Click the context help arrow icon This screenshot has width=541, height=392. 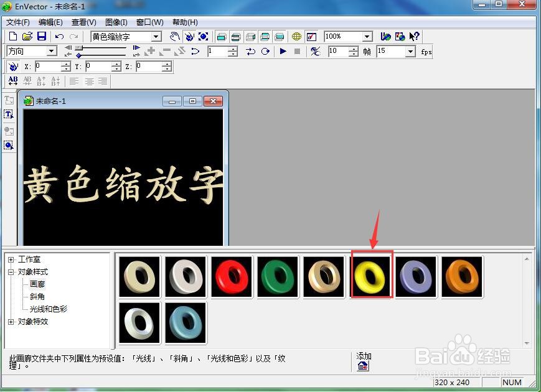[x=414, y=36]
